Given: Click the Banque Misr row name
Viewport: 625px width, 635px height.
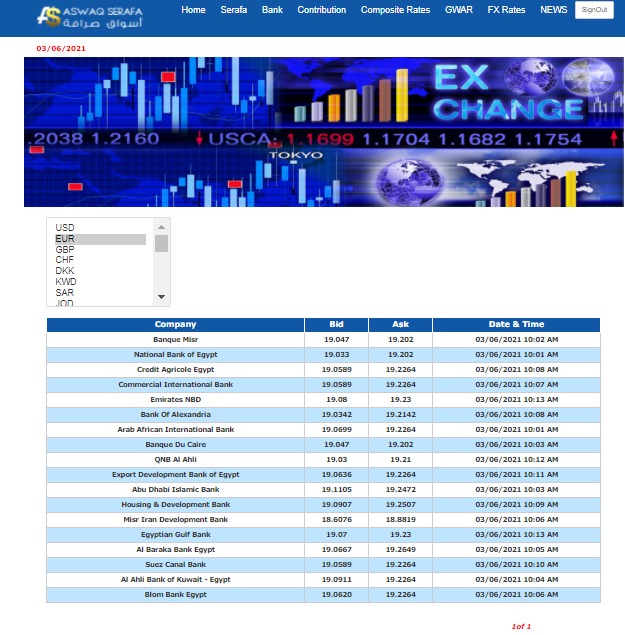Looking at the screenshot, I should (x=175, y=339).
